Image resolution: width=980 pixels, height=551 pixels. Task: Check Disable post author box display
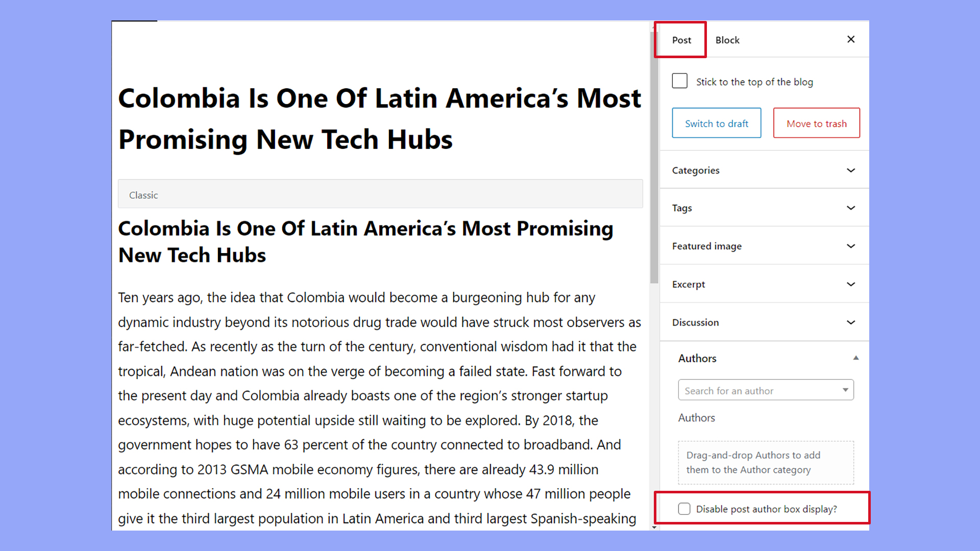[x=684, y=509]
